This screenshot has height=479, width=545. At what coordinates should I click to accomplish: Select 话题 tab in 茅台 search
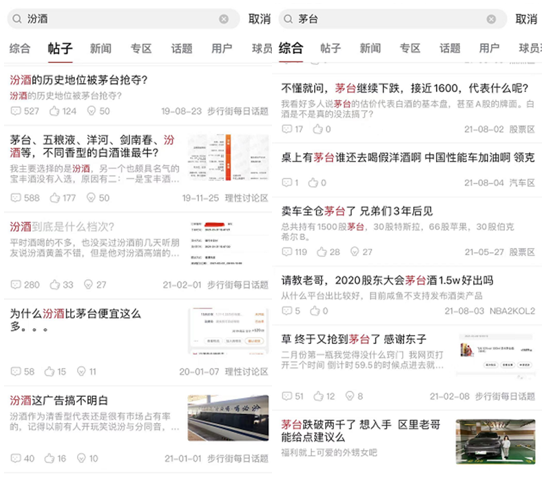point(450,48)
